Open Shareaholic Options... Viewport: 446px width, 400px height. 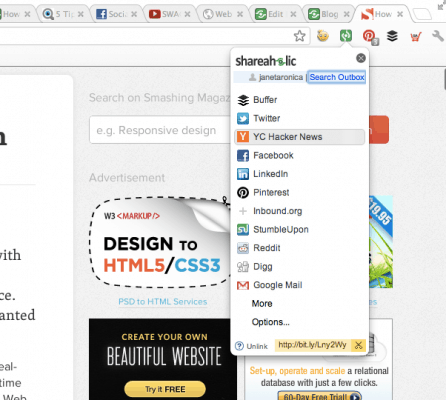pyautogui.click(x=271, y=322)
